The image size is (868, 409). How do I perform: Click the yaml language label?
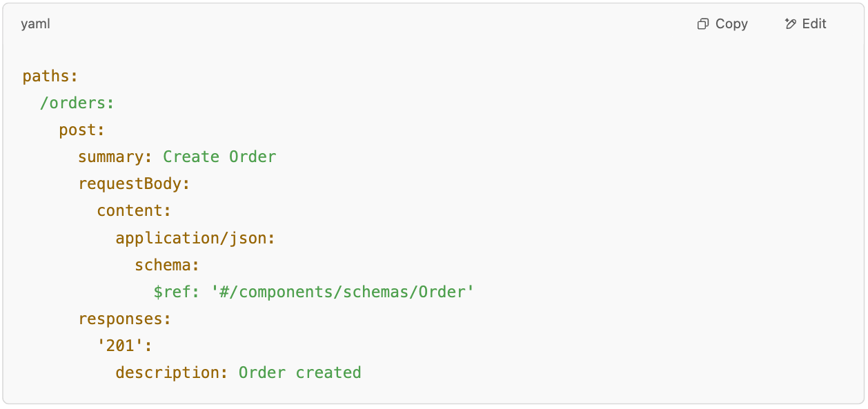point(35,24)
